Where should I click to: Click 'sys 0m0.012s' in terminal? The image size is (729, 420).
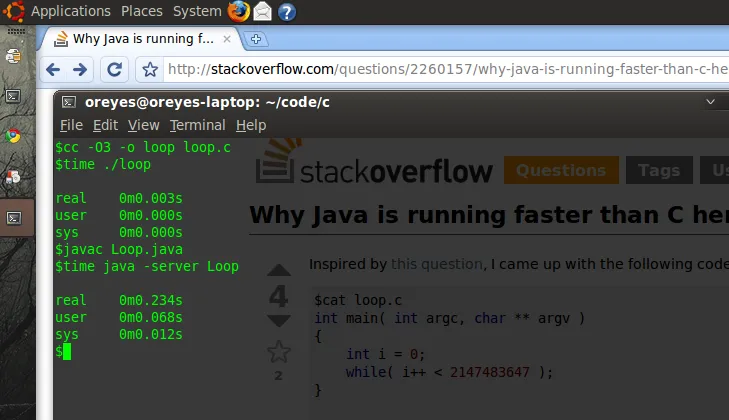[x=119, y=334]
